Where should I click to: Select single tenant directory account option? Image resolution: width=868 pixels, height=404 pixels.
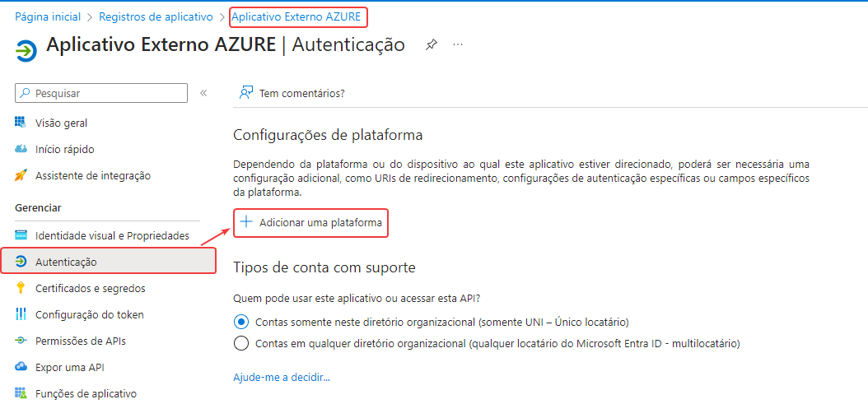[x=241, y=322]
